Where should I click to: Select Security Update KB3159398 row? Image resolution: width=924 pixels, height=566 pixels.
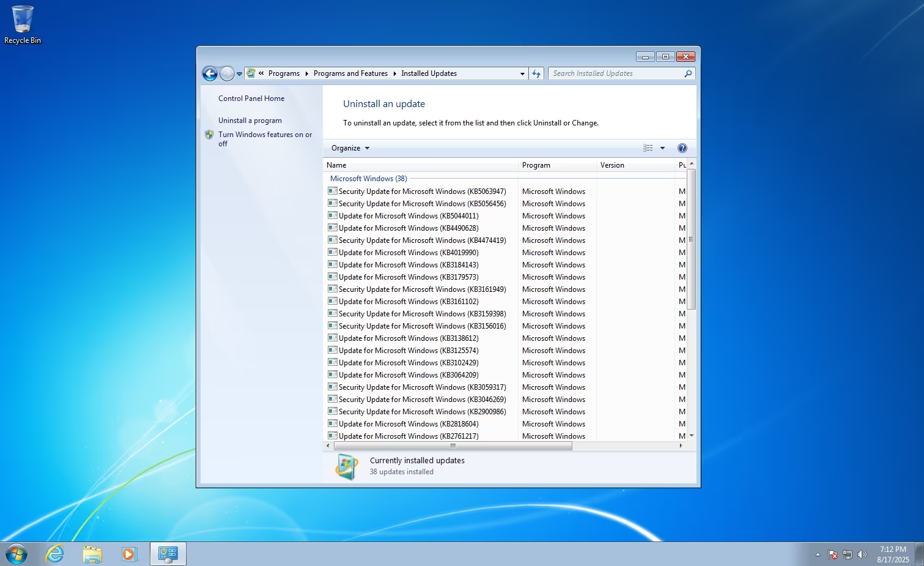pyautogui.click(x=505, y=314)
